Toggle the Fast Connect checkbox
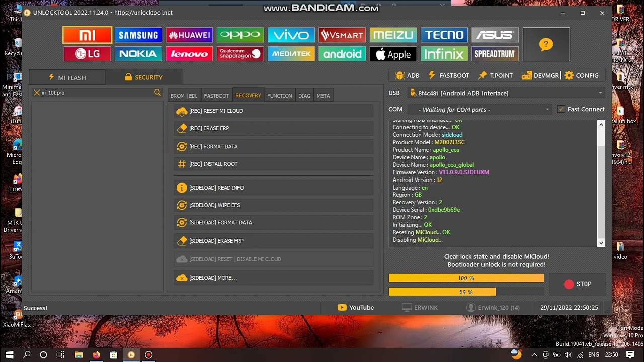This screenshot has width=644, height=362. [561, 109]
